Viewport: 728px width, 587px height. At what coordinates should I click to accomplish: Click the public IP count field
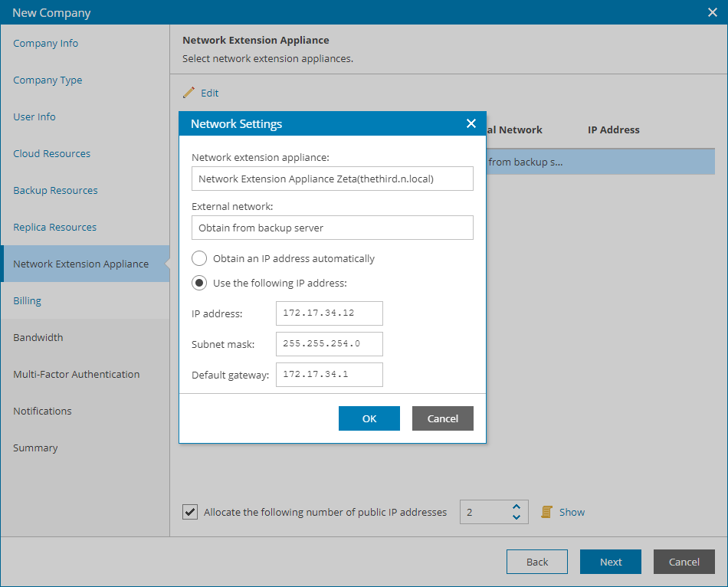pos(485,512)
